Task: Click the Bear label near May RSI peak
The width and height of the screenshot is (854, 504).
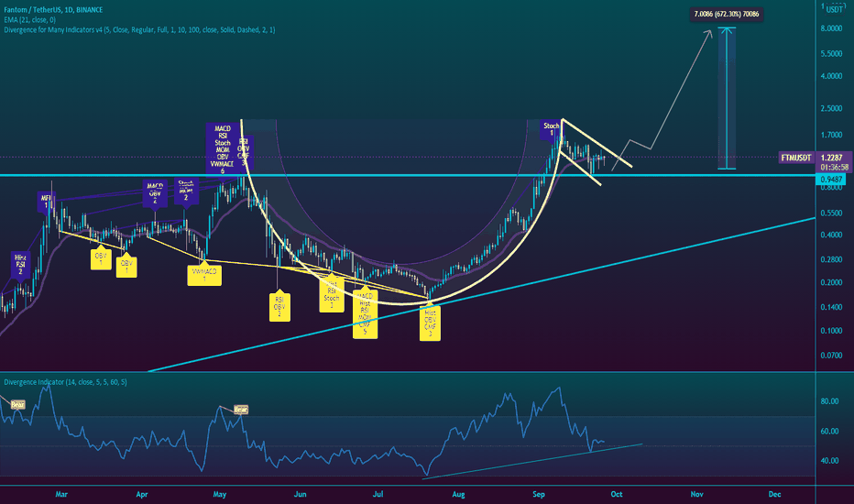Action: [240, 410]
